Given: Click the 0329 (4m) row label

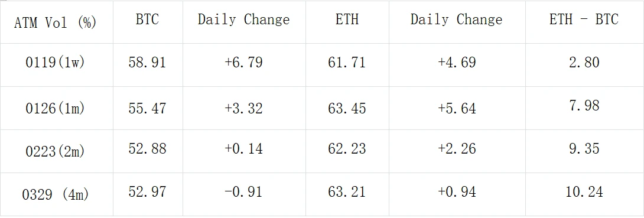Looking at the screenshot, I should 56,194.
